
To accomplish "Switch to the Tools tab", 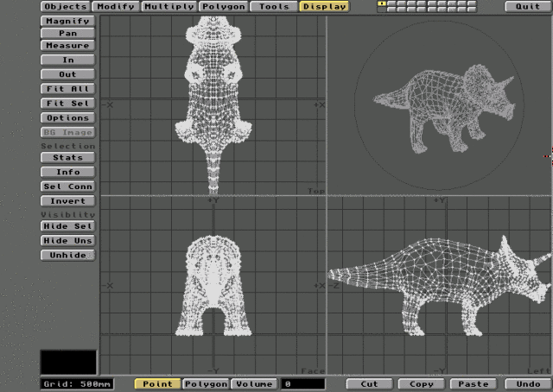I will 274,6.
